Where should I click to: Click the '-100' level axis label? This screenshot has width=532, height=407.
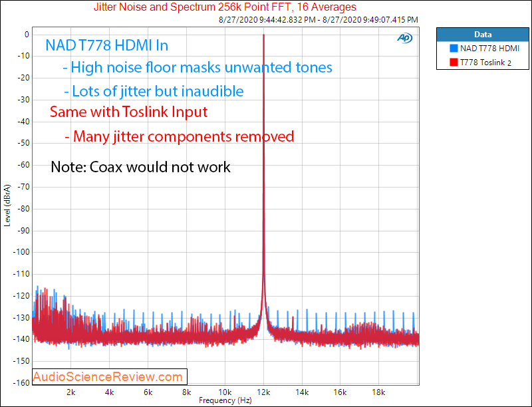pos(21,252)
